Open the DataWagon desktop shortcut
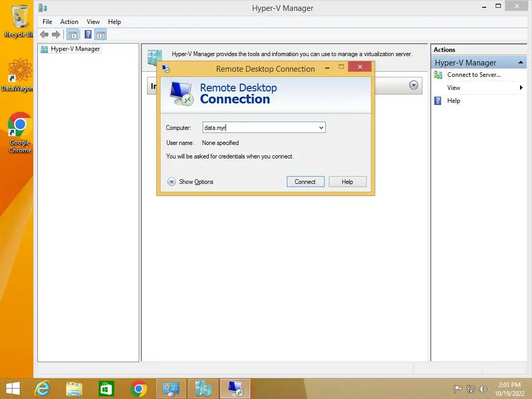The width and height of the screenshot is (532, 399). tap(18, 75)
